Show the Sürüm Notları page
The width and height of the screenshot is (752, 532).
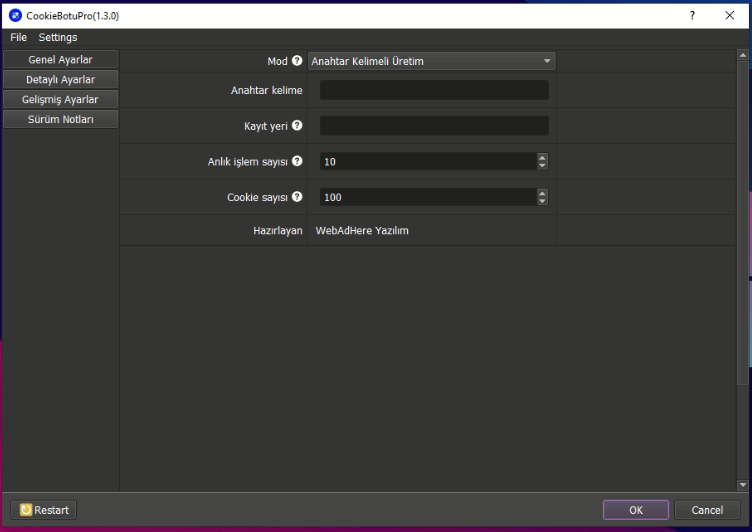pos(60,119)
